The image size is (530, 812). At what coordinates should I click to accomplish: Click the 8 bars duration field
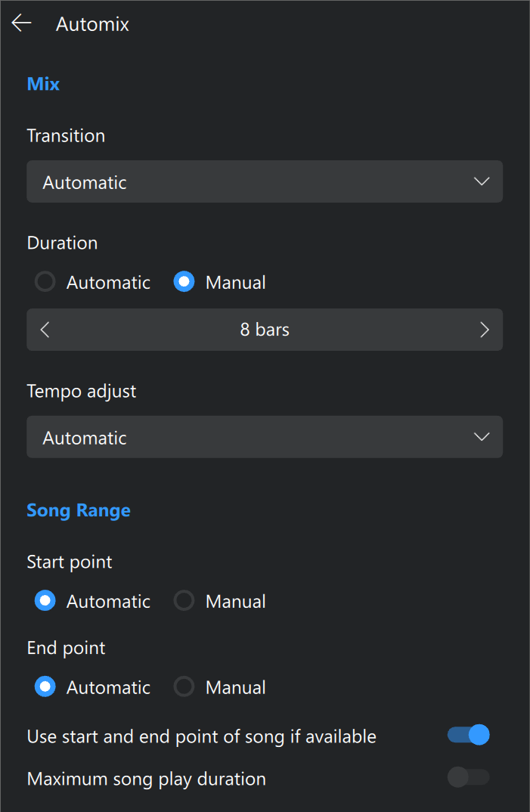265,330
